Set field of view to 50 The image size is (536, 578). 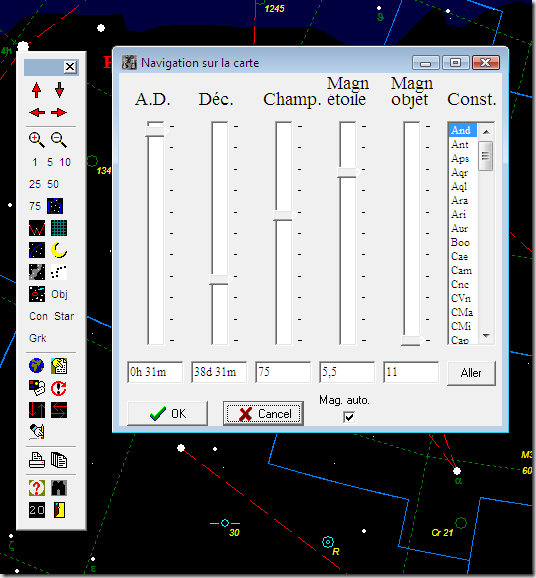tap(53, 184)
